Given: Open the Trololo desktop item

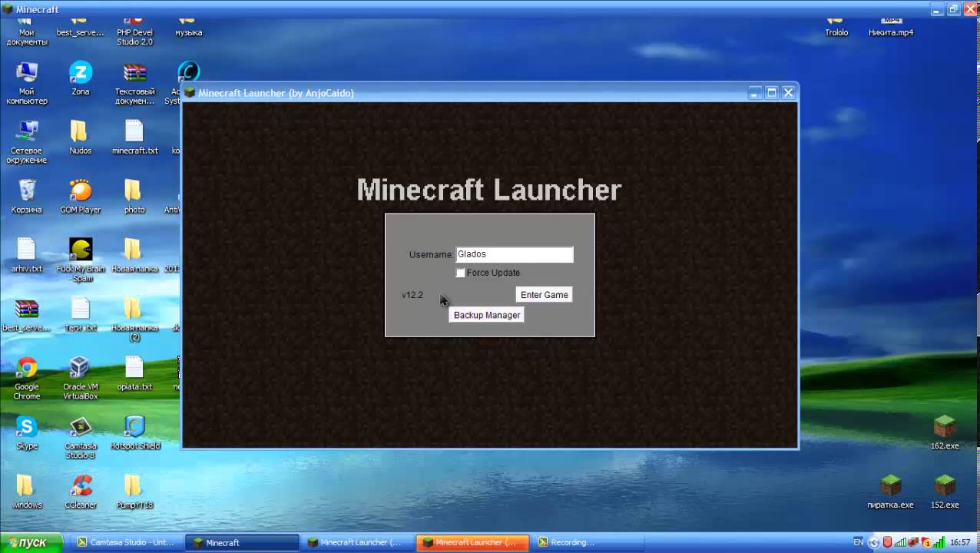Looking at the screenshot, I should (x=836, y=26).
